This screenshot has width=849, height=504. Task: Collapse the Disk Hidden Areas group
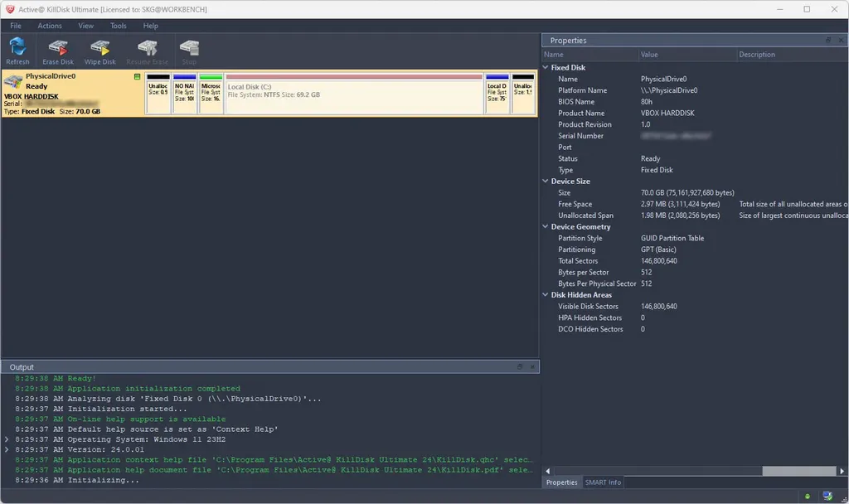pos(546,294)
